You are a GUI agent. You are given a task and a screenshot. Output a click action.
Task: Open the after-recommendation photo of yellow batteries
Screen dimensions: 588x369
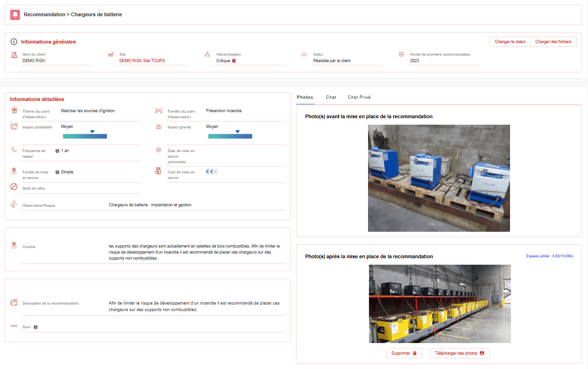tap(440, 304)
